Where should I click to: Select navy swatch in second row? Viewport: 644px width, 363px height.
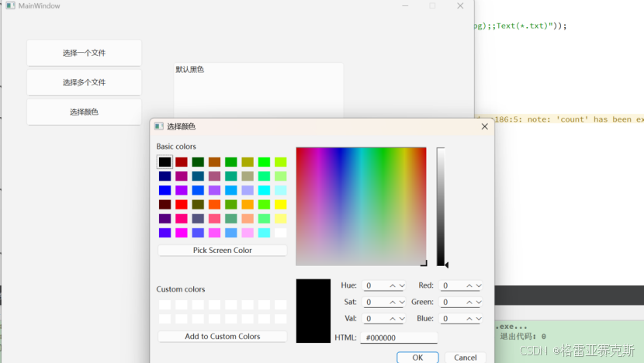click(164, 176)
